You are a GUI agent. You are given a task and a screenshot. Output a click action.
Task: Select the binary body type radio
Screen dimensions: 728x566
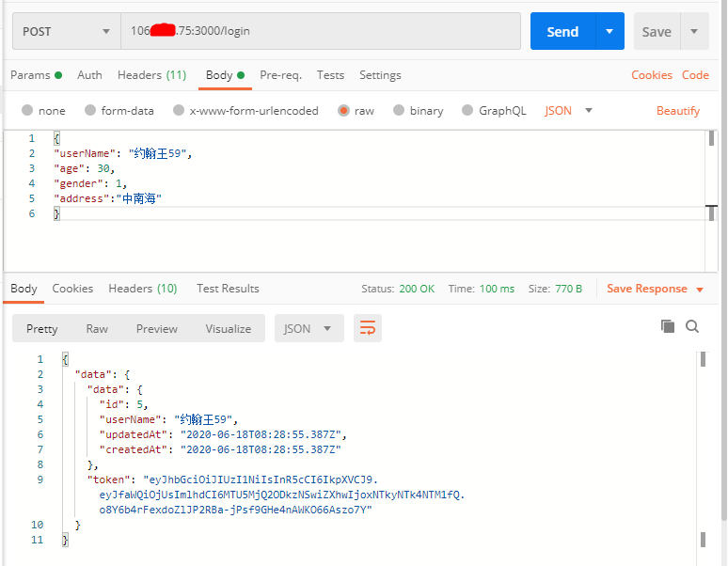(x=399, y=110)
